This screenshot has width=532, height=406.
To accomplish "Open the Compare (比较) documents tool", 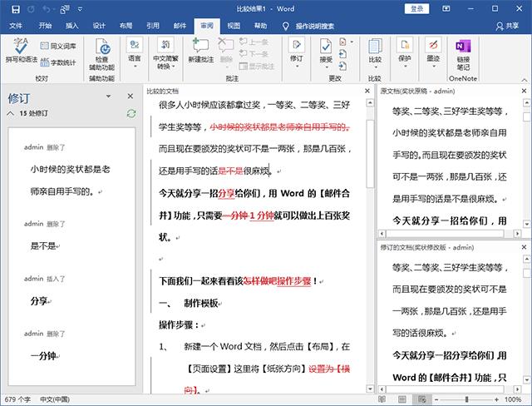I will (375, 53).
